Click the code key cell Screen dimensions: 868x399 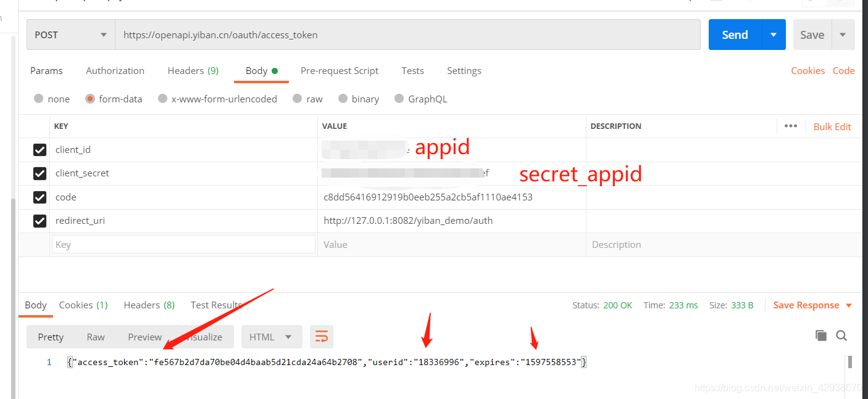(x=184, y=197)
